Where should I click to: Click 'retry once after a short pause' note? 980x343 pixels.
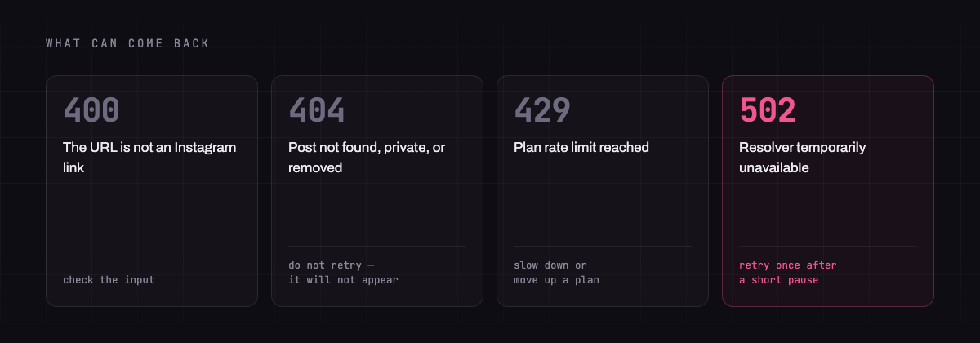coord(788,273)
